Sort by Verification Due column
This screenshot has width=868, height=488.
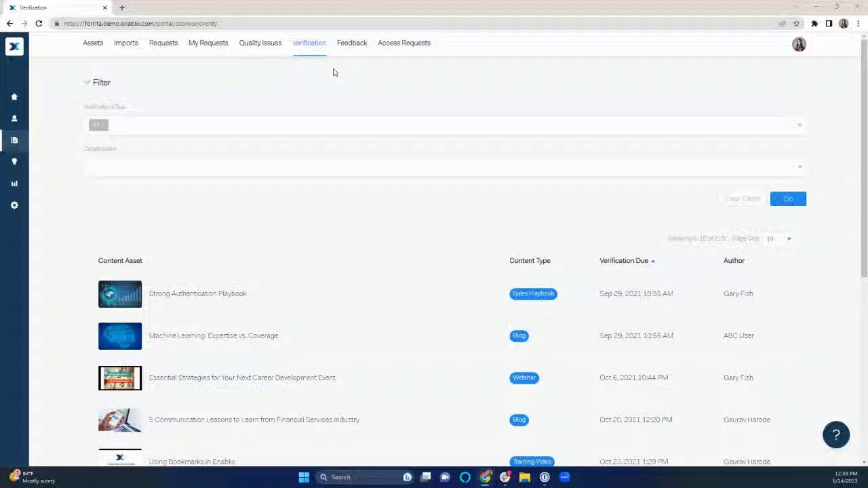point(627,261)
